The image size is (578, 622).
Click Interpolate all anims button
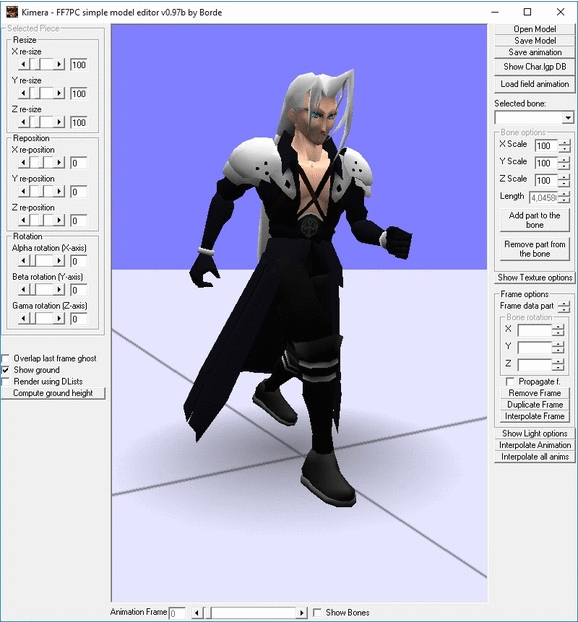tap(534, 457)
